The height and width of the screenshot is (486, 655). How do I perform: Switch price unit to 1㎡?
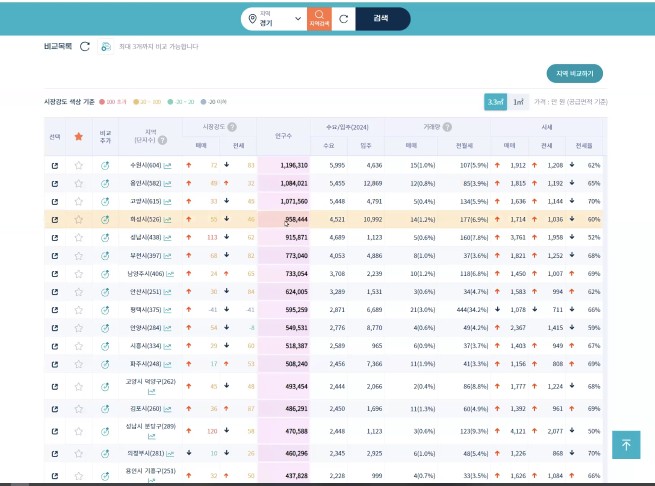(517, 102)
